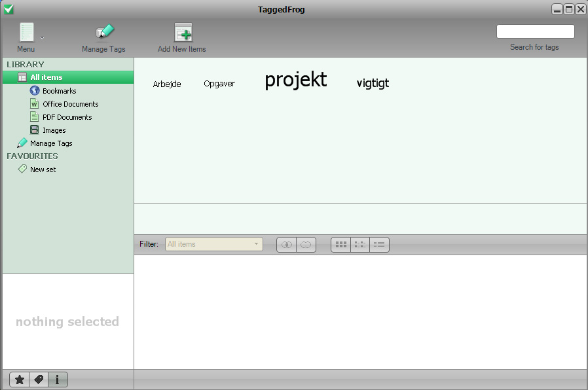Viewport: 588px width, 390px height.
Task: Click the Bookmarks globe icon
Action: (35, 91)
